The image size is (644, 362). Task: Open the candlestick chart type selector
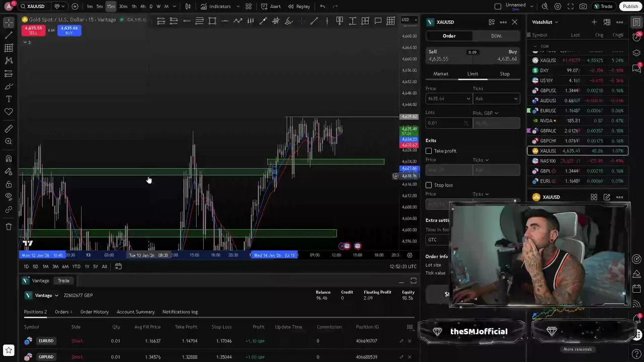click(188, 7)
